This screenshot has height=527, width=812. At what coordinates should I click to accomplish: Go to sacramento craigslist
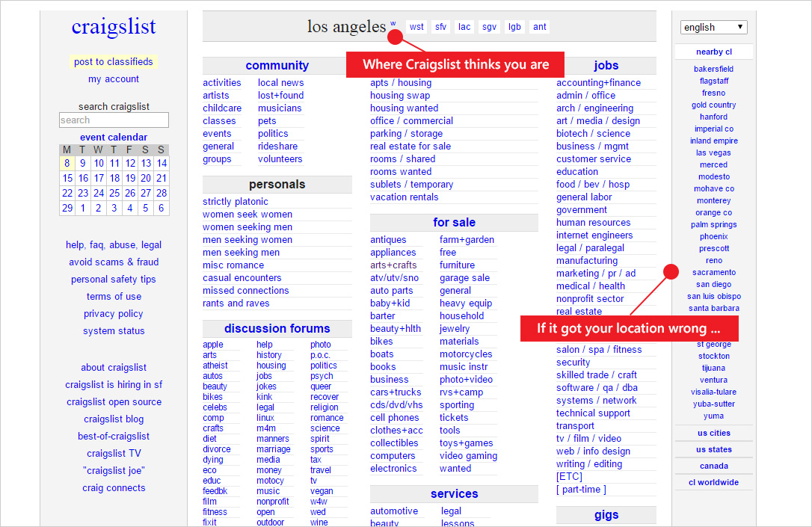[x=713, y=272]
